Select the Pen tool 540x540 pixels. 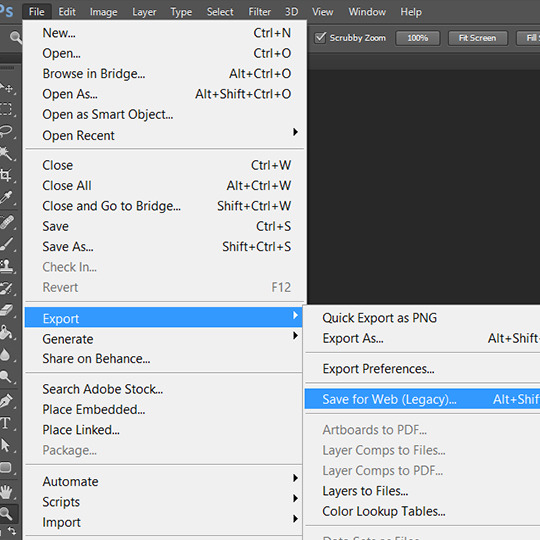[x=6, y=401]
